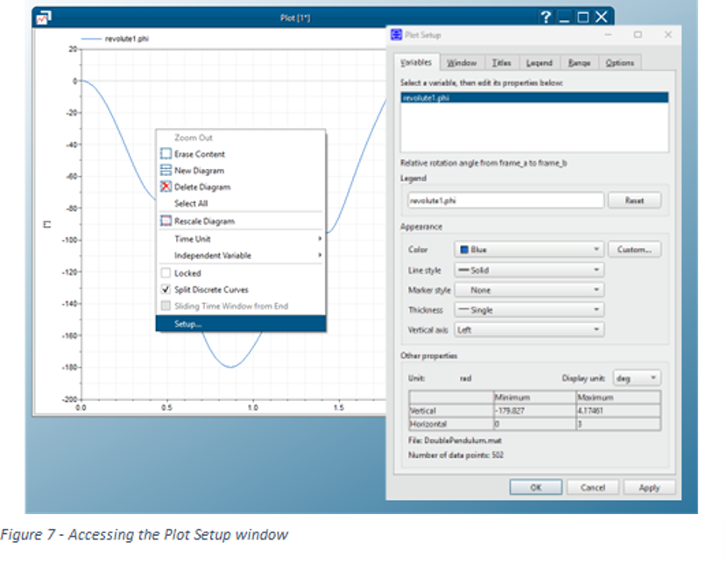Click the Horizontal Maximum cell

[618, 424]
